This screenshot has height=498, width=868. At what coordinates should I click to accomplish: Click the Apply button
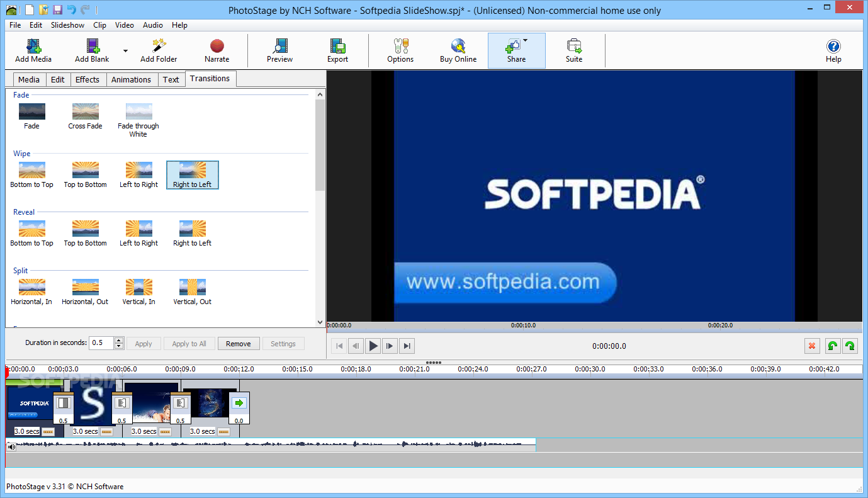pyautogui.click(x=144, y=344)
